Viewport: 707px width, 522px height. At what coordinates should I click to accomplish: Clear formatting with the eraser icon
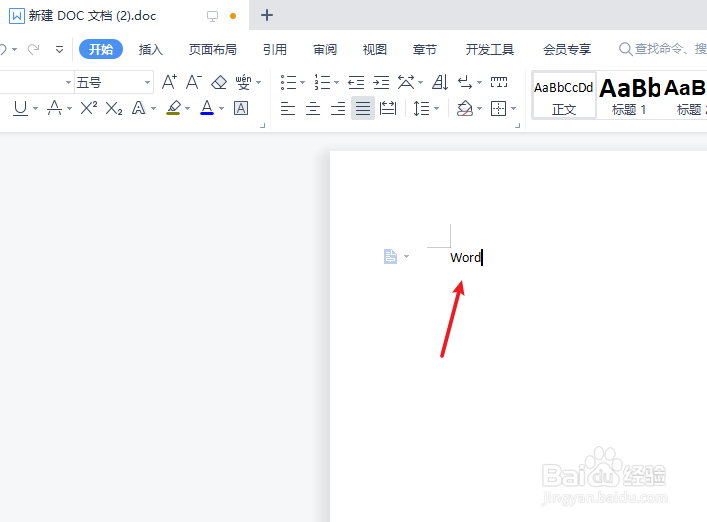(x=219, y=82)
